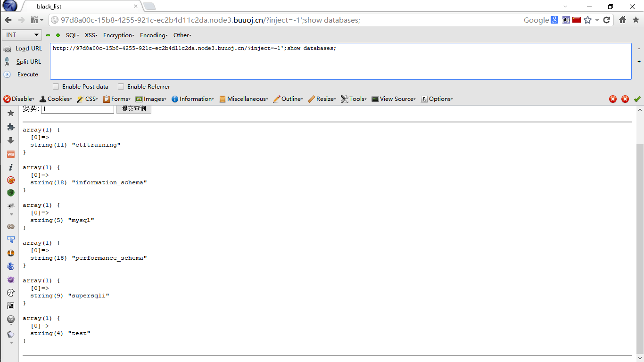Screen dimensions: 644x362
Task: Click the browser back arrow
Action: 8,20
